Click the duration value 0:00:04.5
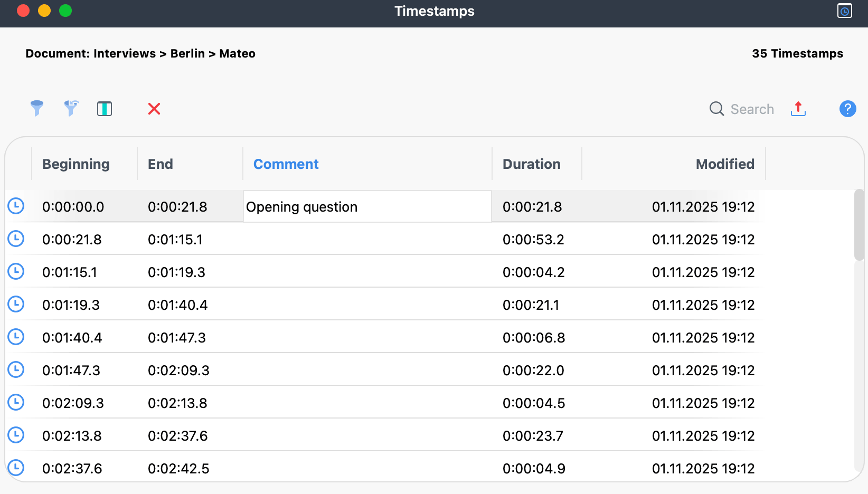The image size is (868, 494). coord(534,403)
